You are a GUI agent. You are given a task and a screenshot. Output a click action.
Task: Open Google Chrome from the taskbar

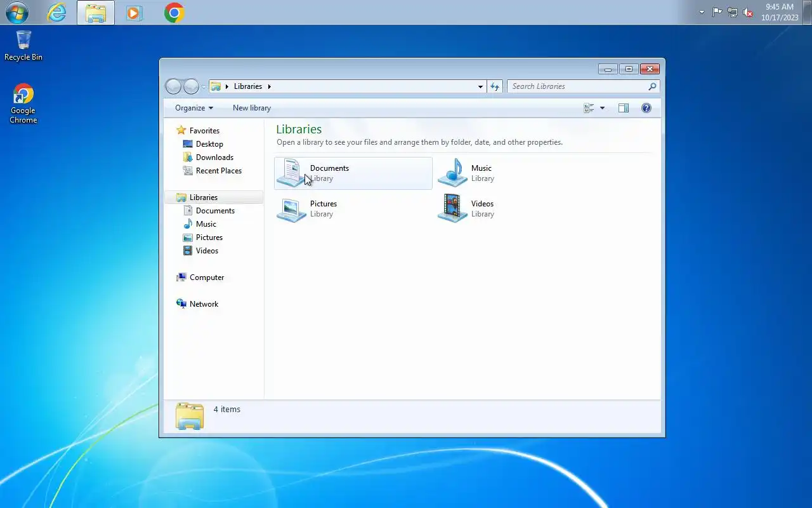tap(174, 13)
